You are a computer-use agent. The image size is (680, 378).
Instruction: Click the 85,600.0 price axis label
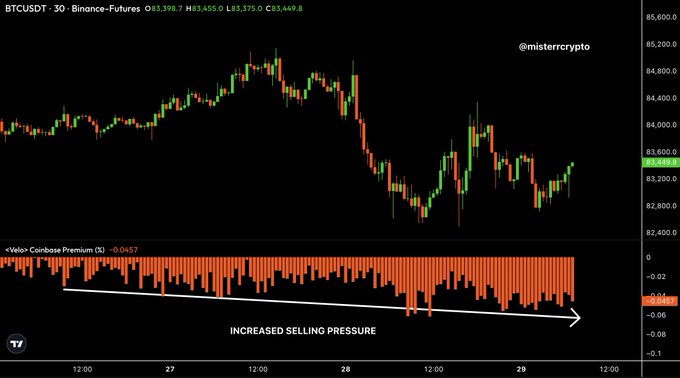tap(661, 17)
